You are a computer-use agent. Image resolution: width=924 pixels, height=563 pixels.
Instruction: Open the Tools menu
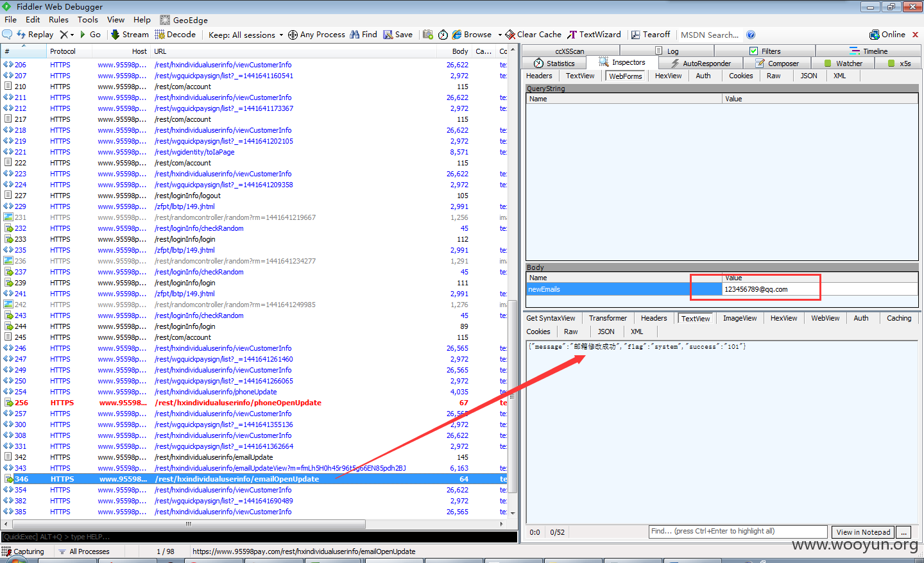tap(88, 20)
